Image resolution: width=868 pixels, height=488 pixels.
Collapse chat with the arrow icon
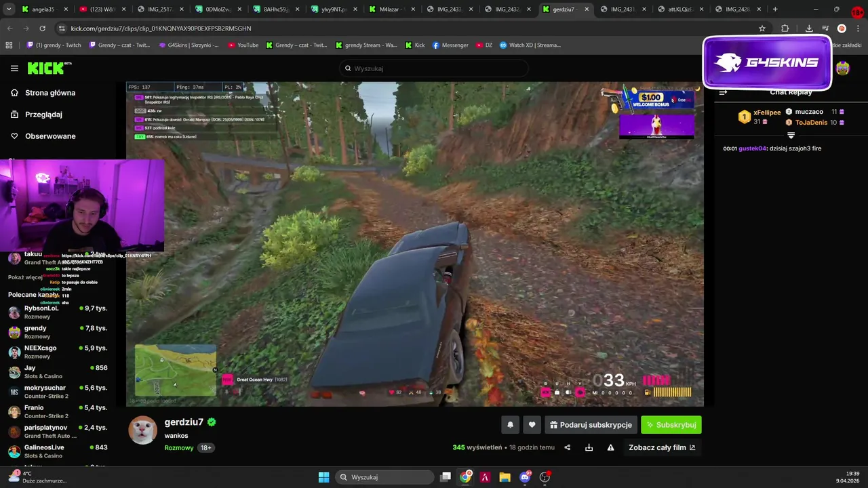pyautogui.click(x=723, y=92)
